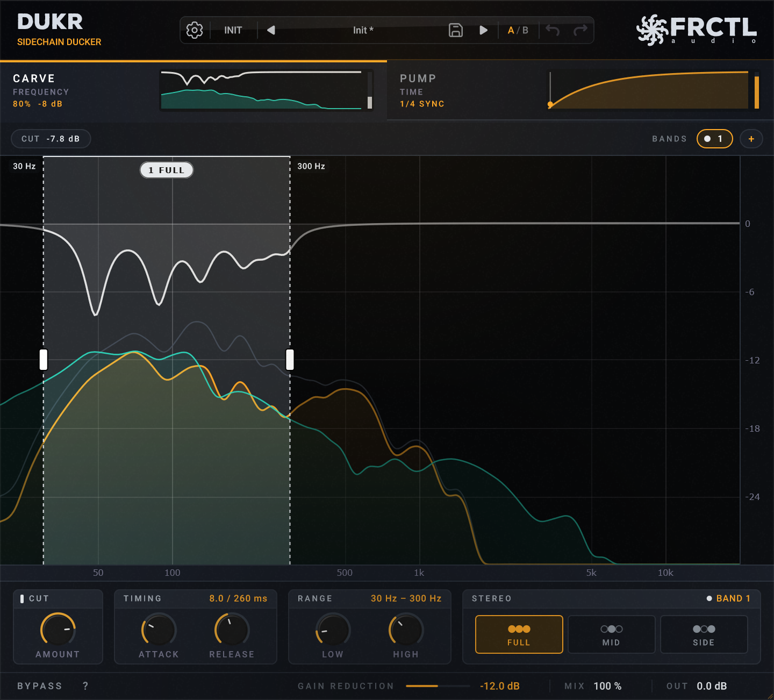Screen dimensions: 774x700
Task: Click the 1 FULL band label
Action: [x=167, y=170]
